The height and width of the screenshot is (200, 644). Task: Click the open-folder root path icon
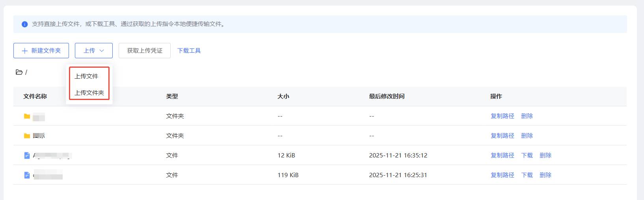pyautogui.click(x=19, y=72)
